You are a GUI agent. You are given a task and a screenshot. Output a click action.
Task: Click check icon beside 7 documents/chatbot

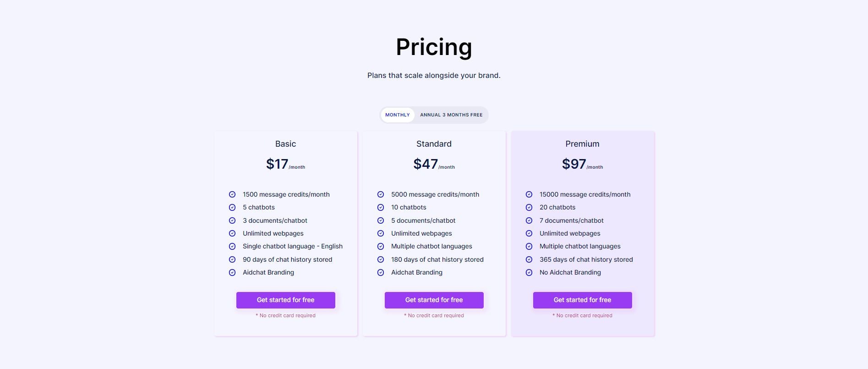(529, 220)
